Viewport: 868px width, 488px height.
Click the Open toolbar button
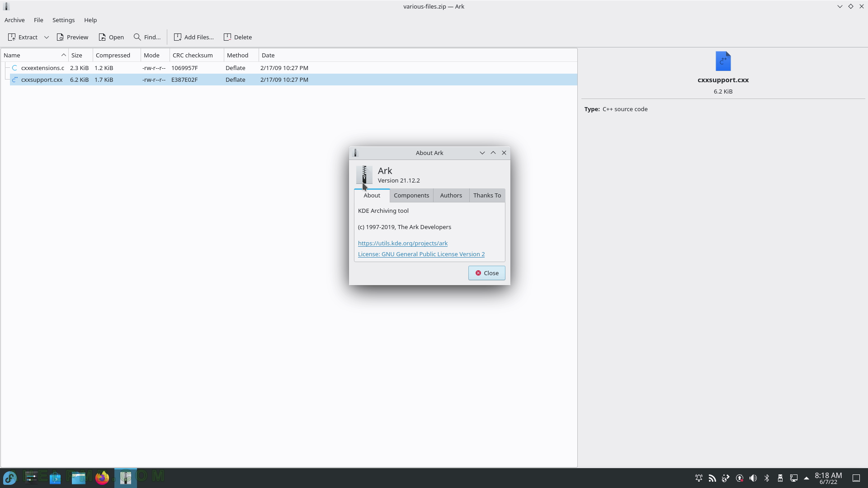[111, 37]
